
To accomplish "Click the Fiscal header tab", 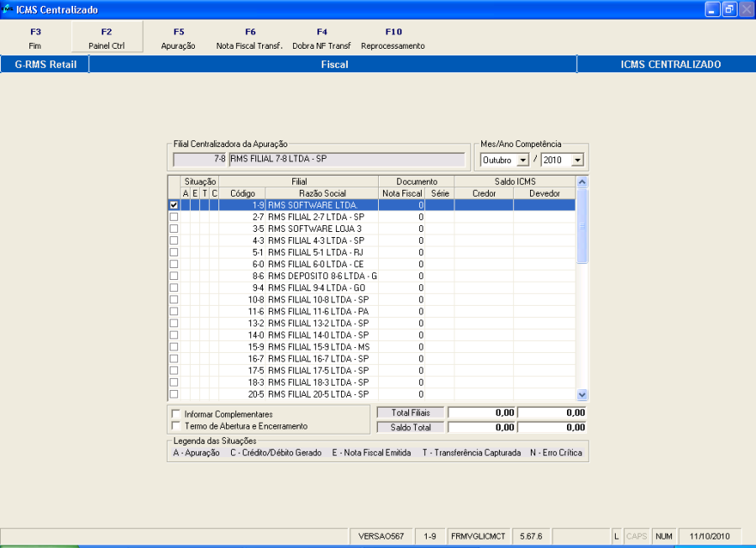I will tap(333, 64).
